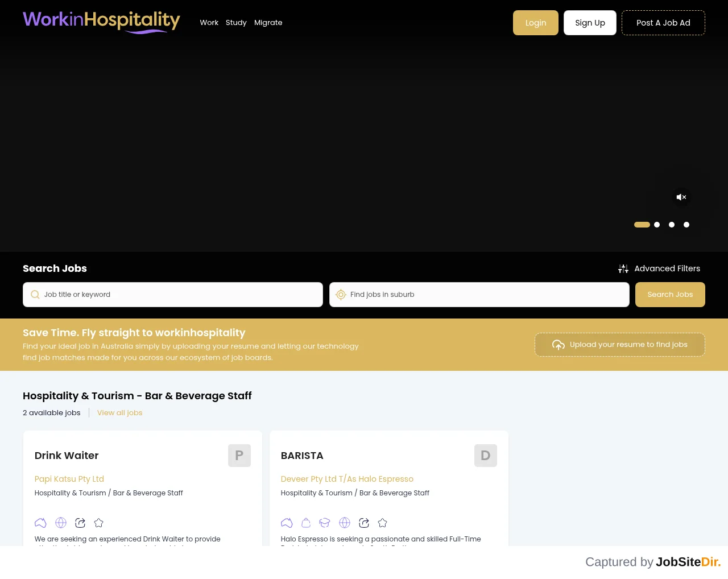
Task: Open the Study menu item
Action: click(x=236, y=23)
